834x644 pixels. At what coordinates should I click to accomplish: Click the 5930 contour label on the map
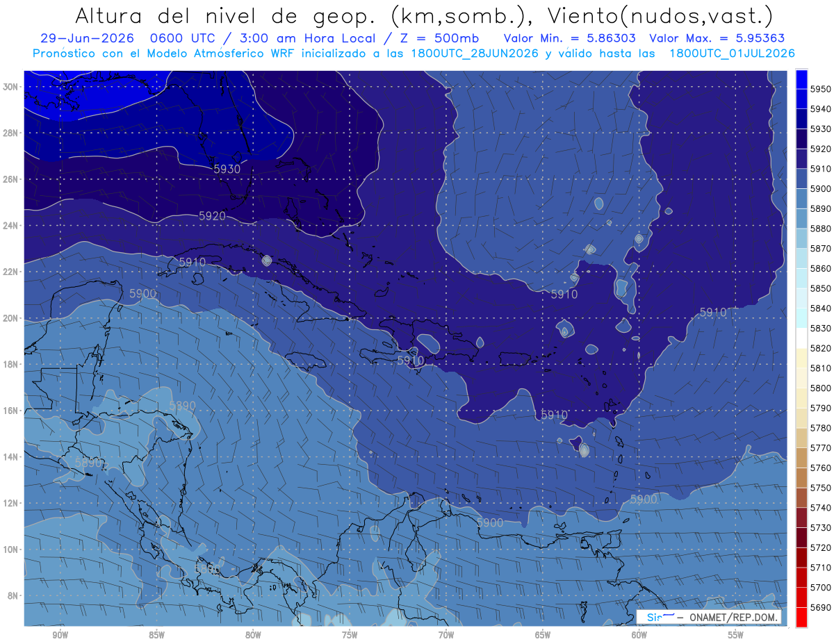[x=227, y=169]
